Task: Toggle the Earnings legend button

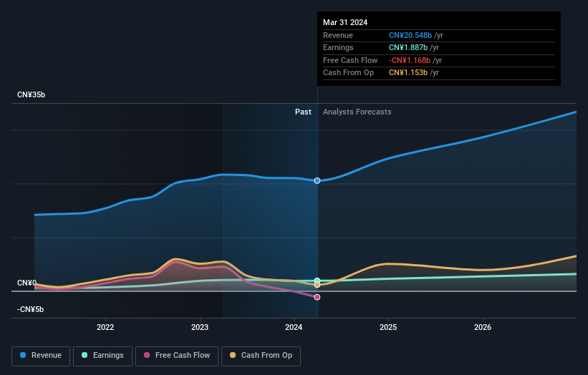Action: click(102, 356)
